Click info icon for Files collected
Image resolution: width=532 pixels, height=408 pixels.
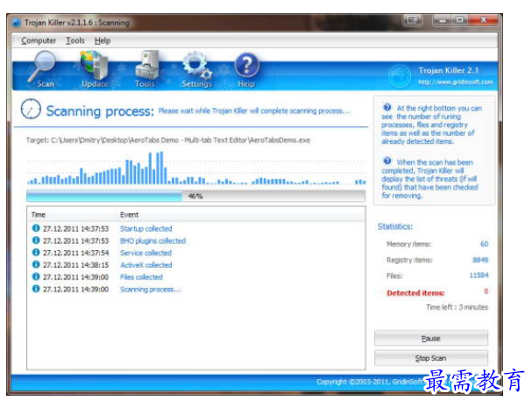coord(36,276)
